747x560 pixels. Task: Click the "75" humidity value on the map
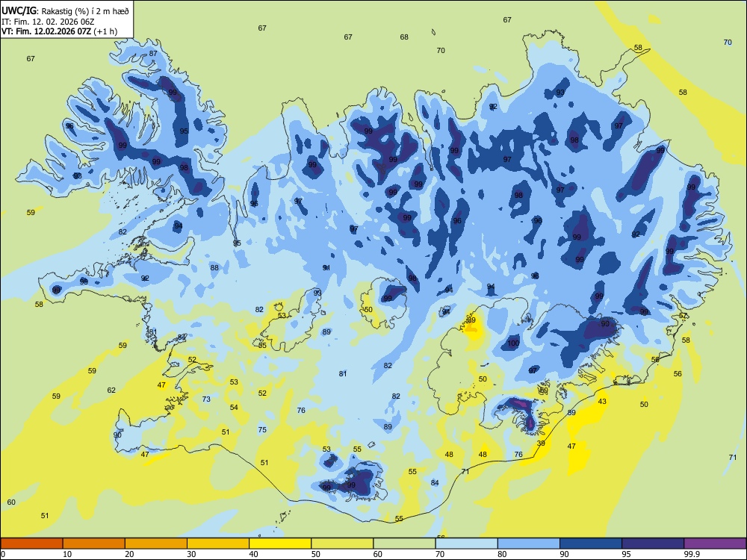[262, 429]
